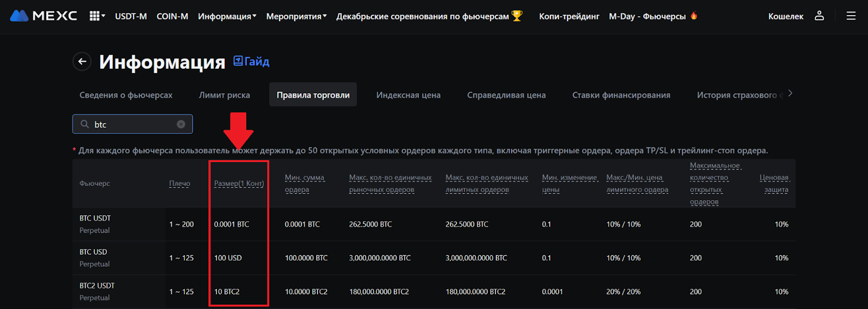Click the Ценовая защита header
The image size is (868, 309).
point(775,183)
